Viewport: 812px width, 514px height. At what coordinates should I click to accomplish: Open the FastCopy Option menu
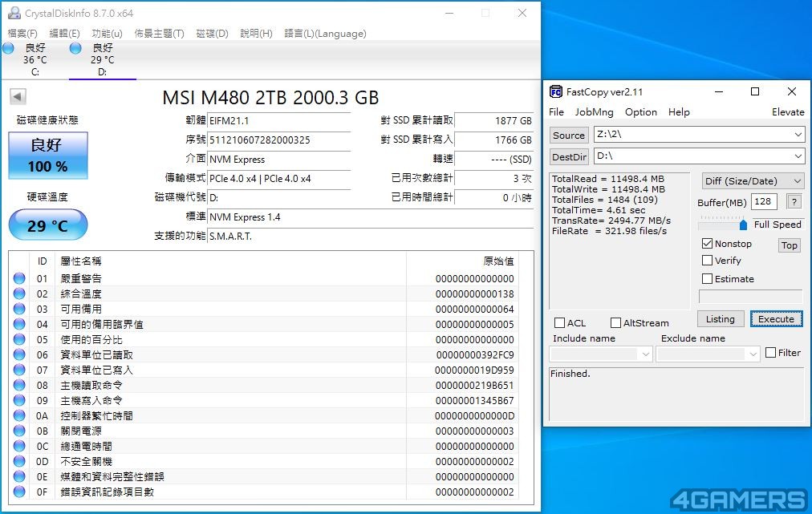640,111
